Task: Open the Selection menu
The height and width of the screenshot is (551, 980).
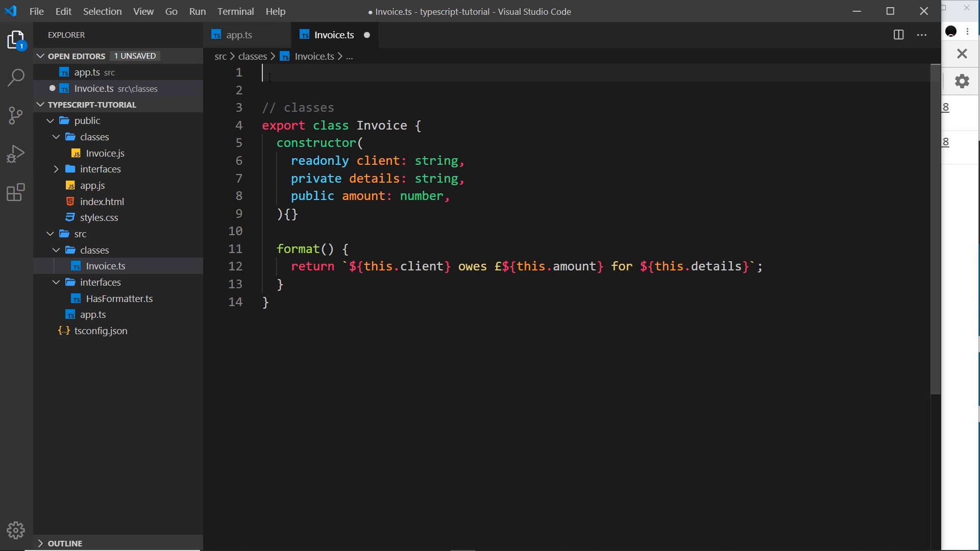Action: (x=102, y=11)
